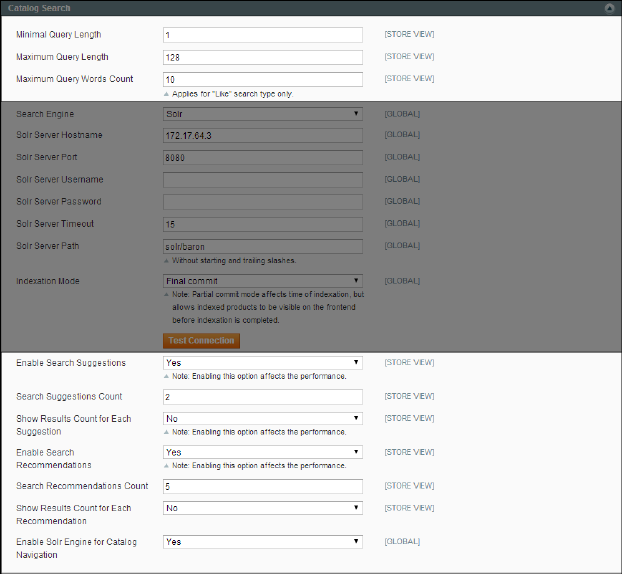Click the Solr Server Username field
622x574 pixels.
click(262, 180)
